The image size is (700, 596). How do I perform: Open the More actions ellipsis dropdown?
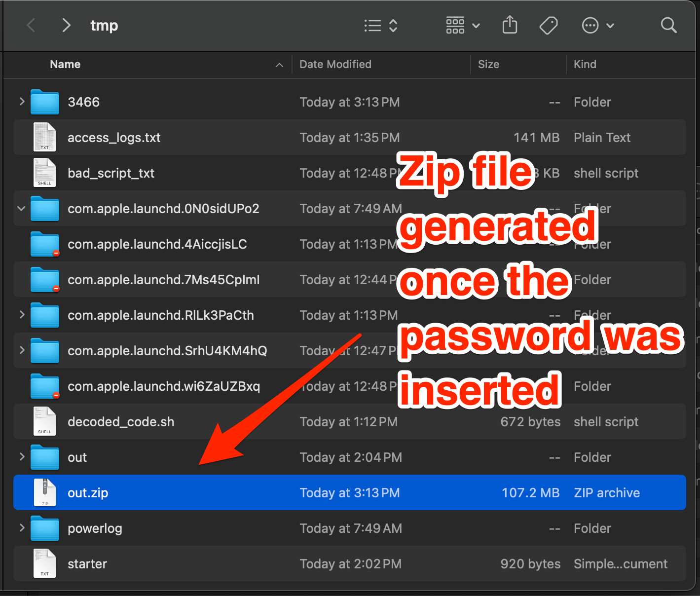[590, 25]
